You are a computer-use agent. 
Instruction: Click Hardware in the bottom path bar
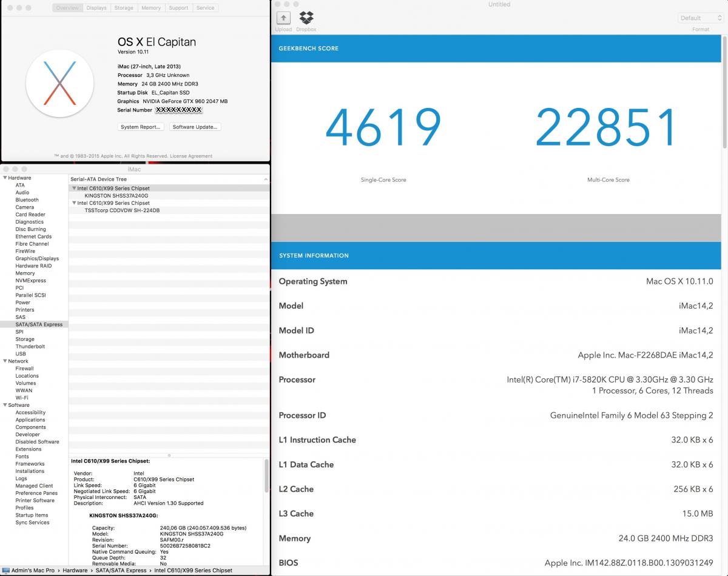coord(75,571)
